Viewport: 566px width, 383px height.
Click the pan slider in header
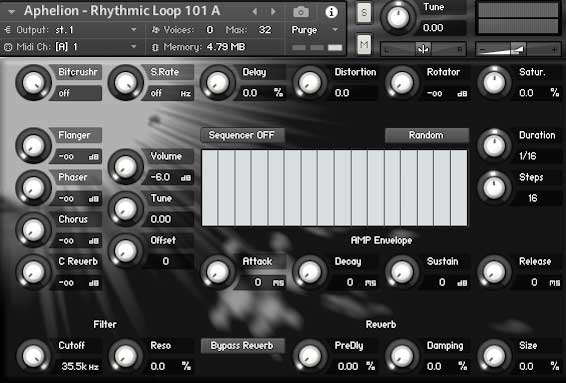tap(423, 49)
